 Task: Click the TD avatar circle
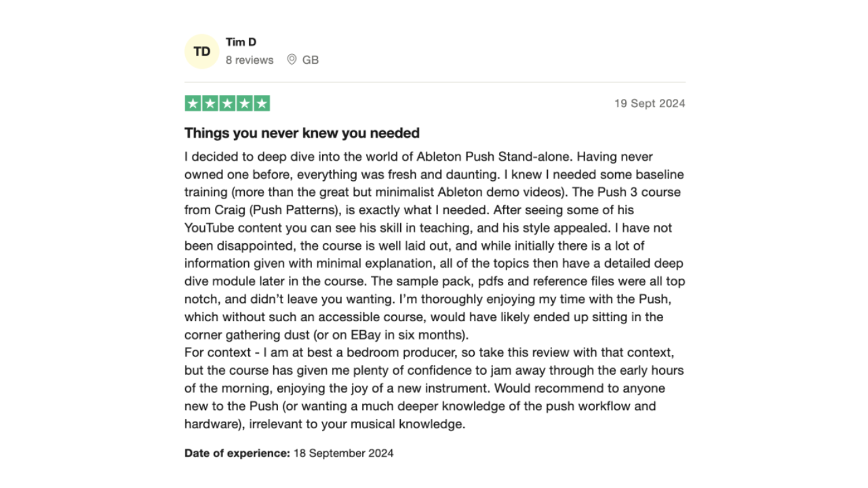[x=201, y=52]
